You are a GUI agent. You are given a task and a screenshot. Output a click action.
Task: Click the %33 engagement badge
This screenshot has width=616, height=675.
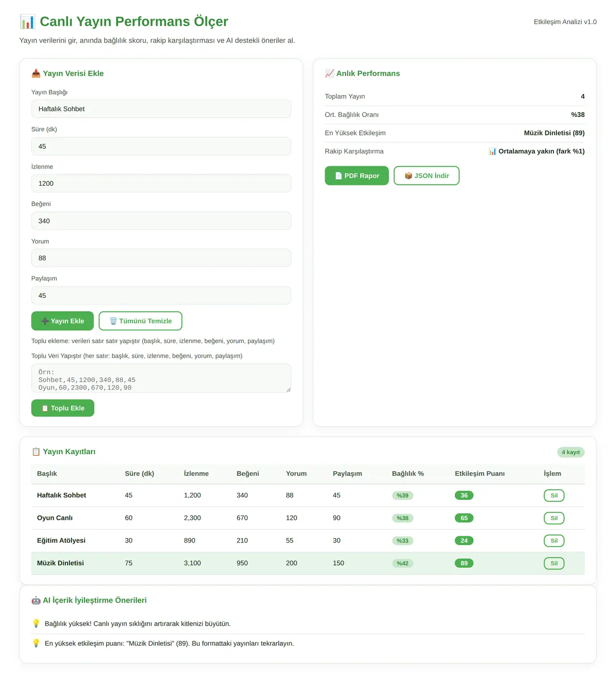(x=402, y=541)
